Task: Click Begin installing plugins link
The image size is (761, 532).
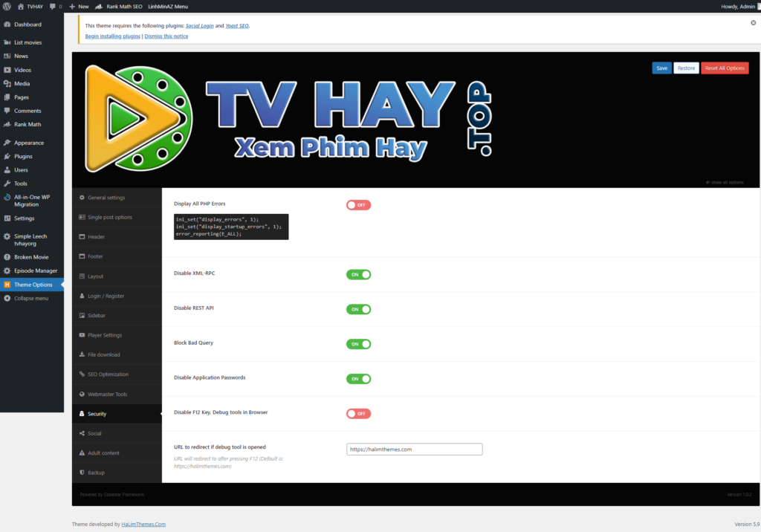Action: pyautogui.click(x=113, y=36)
